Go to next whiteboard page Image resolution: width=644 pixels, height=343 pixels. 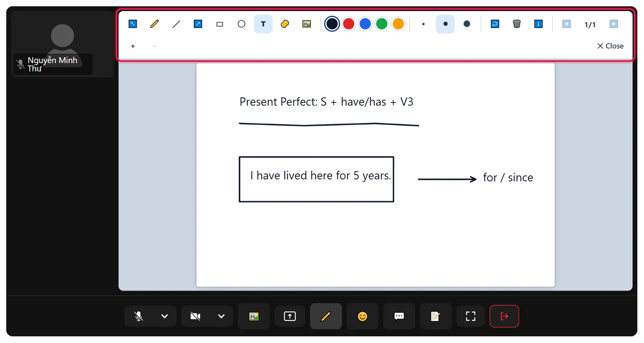coord(614,24)
